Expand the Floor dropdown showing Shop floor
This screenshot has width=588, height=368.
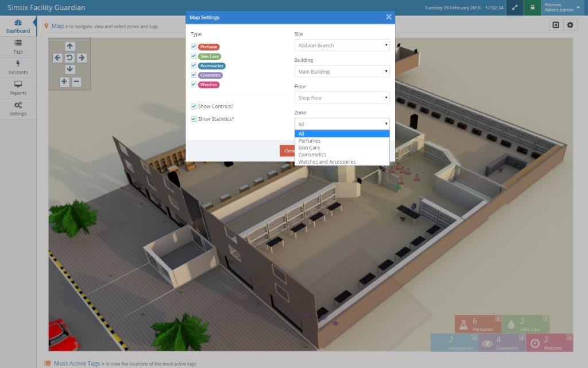[342, 98]
